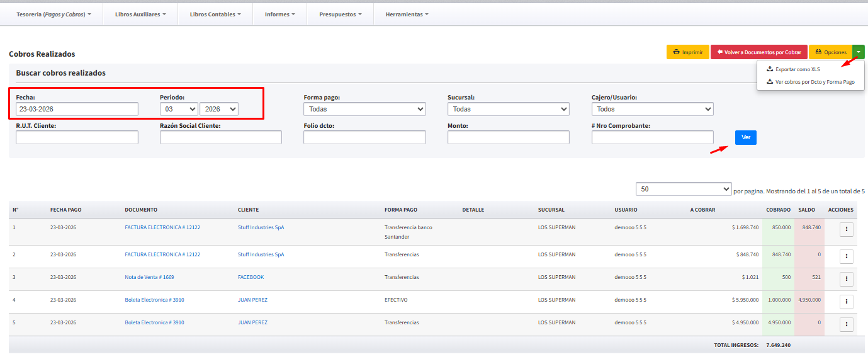
Task: Click Volver a Documentos por Cobrar
Action: pos(758,52)
